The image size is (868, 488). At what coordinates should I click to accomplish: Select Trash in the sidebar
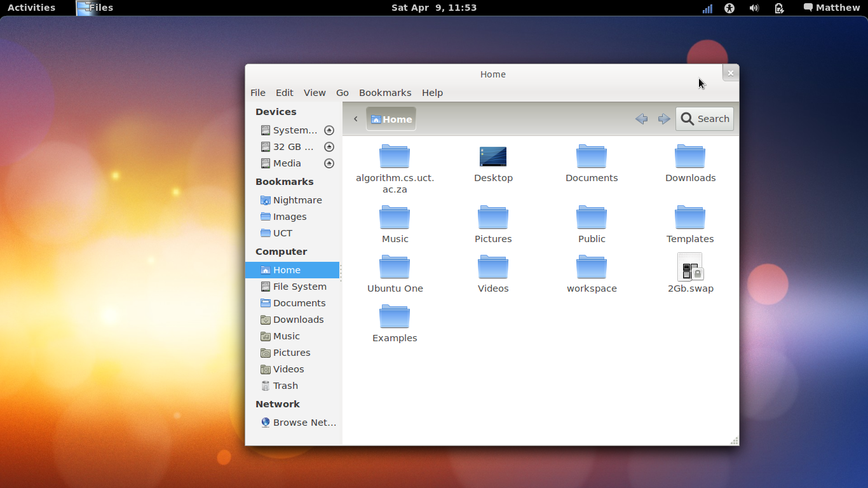coord(285,386)
